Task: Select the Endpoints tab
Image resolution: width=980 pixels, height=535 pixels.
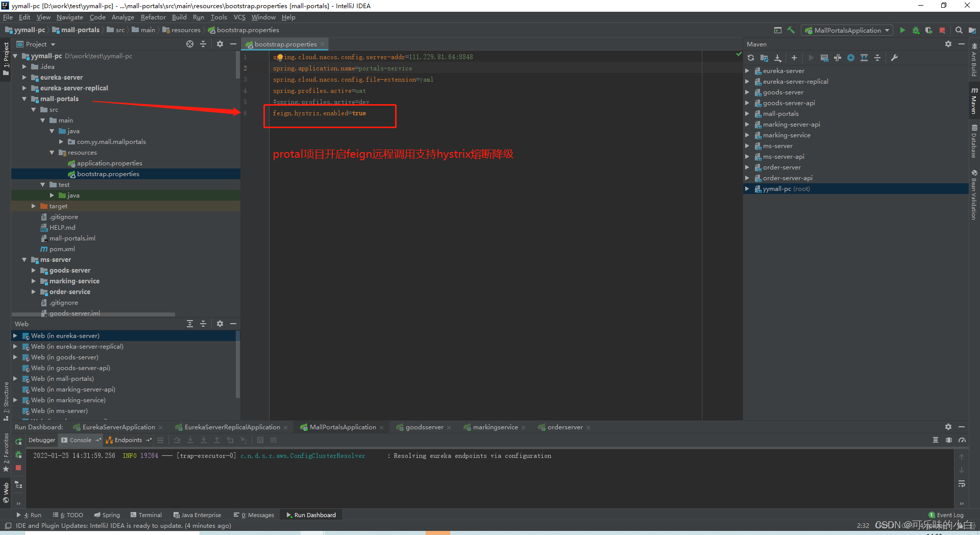Action: [x=128, y=440]
